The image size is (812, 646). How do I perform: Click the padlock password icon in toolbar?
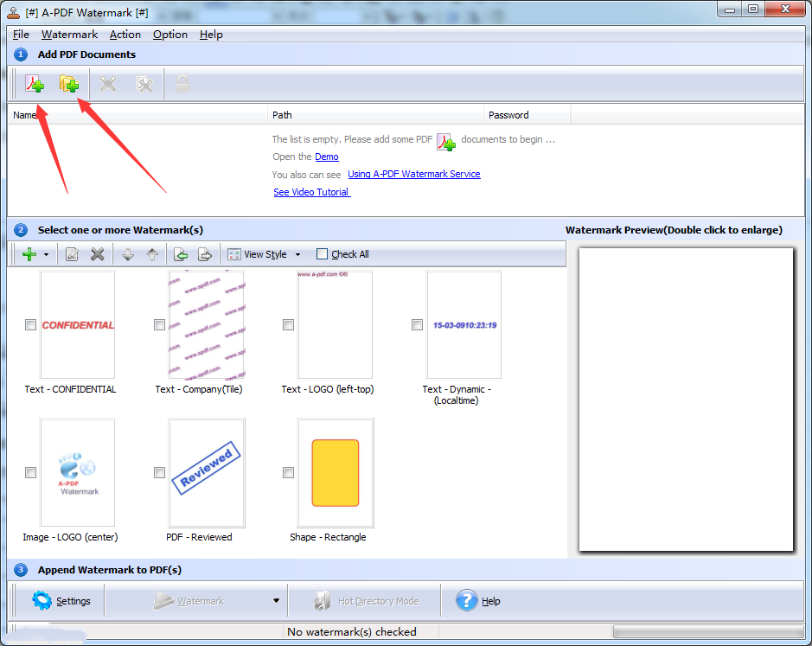click(x=182, y=84)
